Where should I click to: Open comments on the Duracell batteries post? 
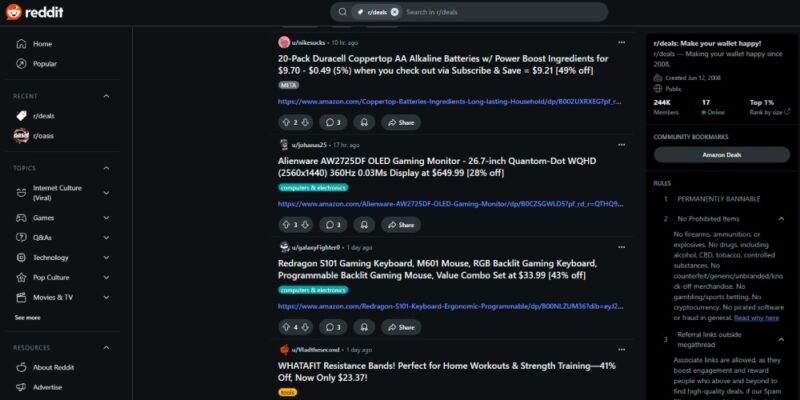click(333, 122)
